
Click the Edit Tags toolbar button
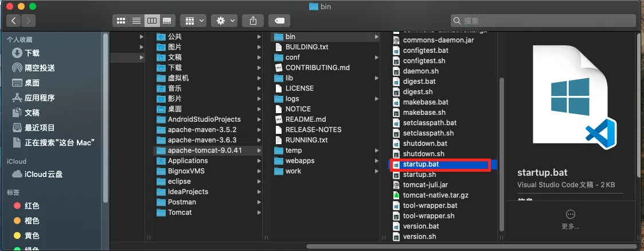pos(279,21)
